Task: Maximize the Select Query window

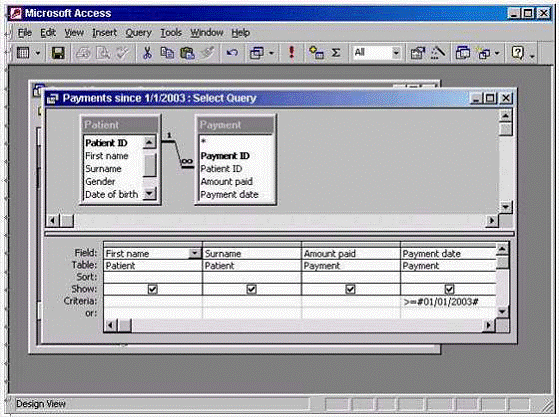Action: click(x=490, y=98)
